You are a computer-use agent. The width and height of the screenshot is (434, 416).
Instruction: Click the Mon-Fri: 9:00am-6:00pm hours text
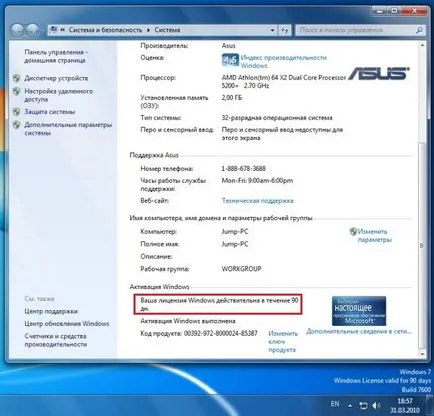tap(257, 181)
